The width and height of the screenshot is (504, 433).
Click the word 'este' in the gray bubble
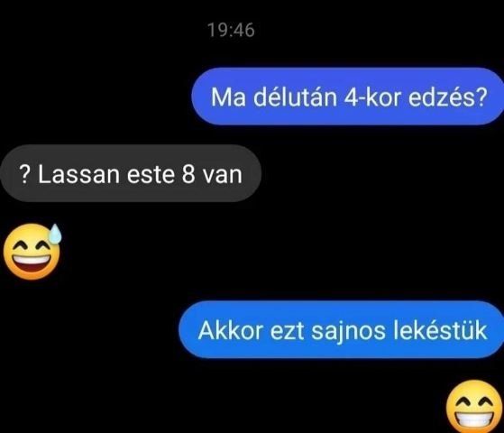(151, 175)
